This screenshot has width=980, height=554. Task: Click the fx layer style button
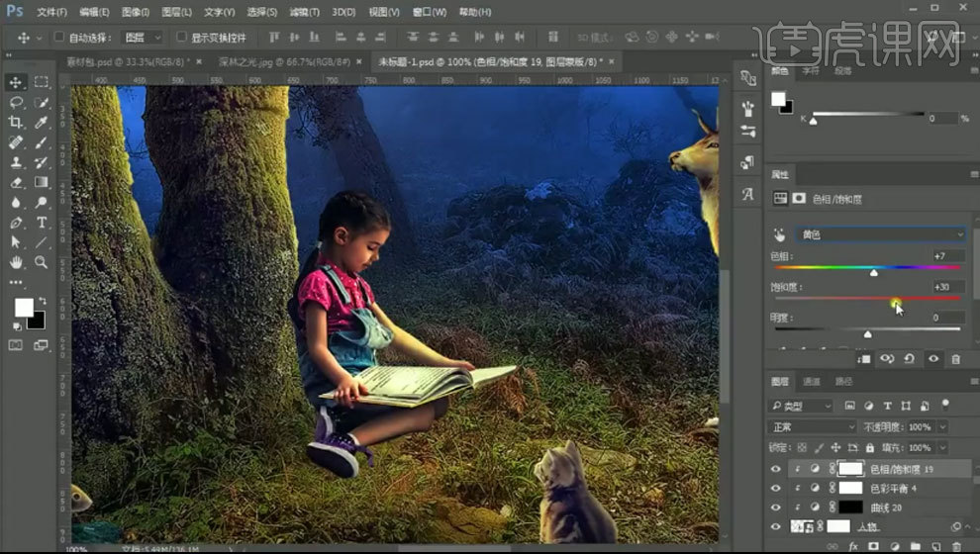pyautogui.click(x=852, y=546)
